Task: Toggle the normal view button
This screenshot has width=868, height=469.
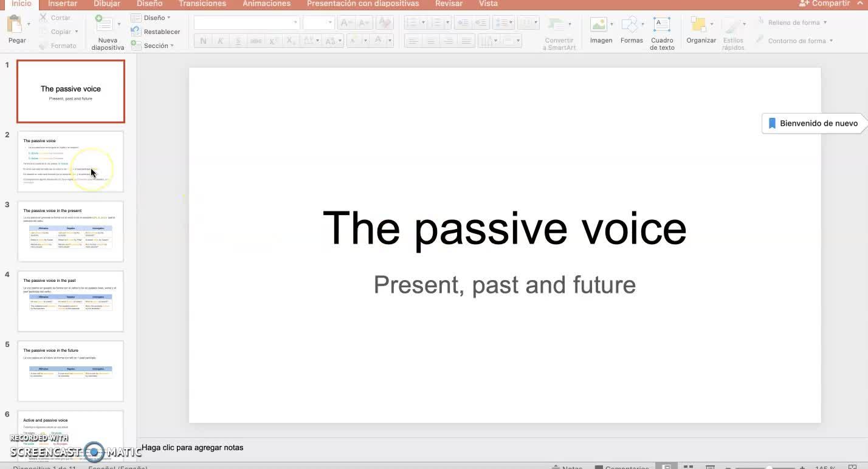Action: pos(667,467)
